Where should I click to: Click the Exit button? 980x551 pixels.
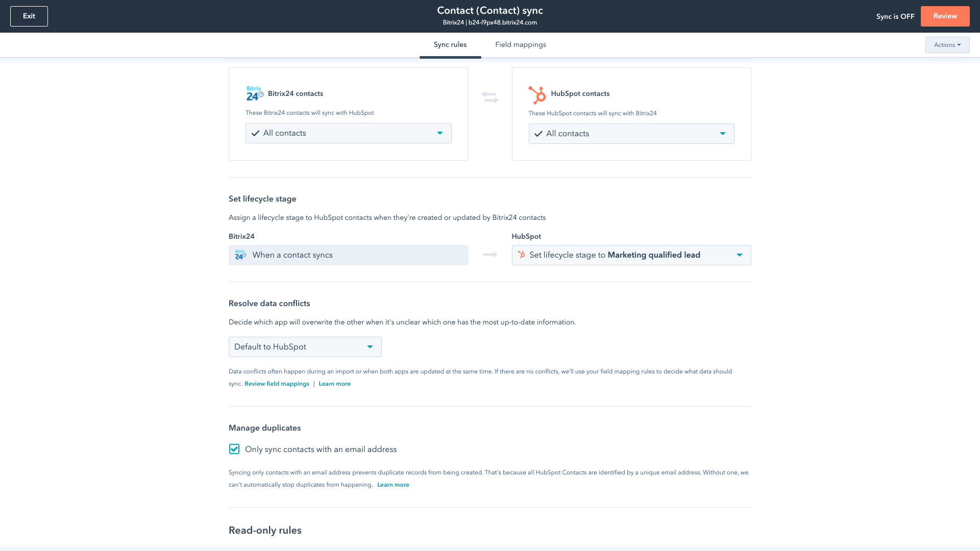click(x=29, y=16)
